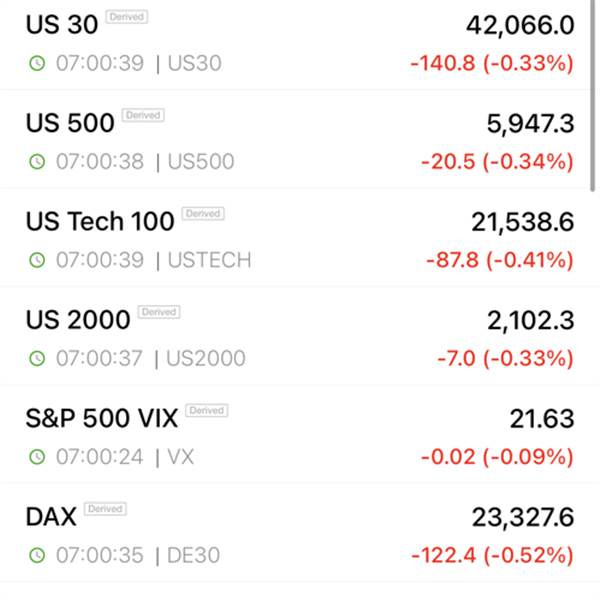The image size is (600, 600).
Task: Open the US 500 index details
Action: (x=295, y=139)
